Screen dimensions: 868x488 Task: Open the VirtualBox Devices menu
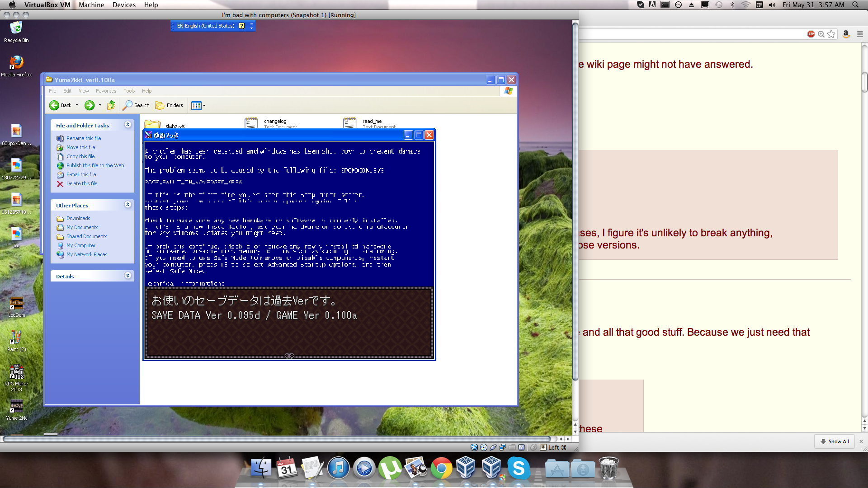124,5
